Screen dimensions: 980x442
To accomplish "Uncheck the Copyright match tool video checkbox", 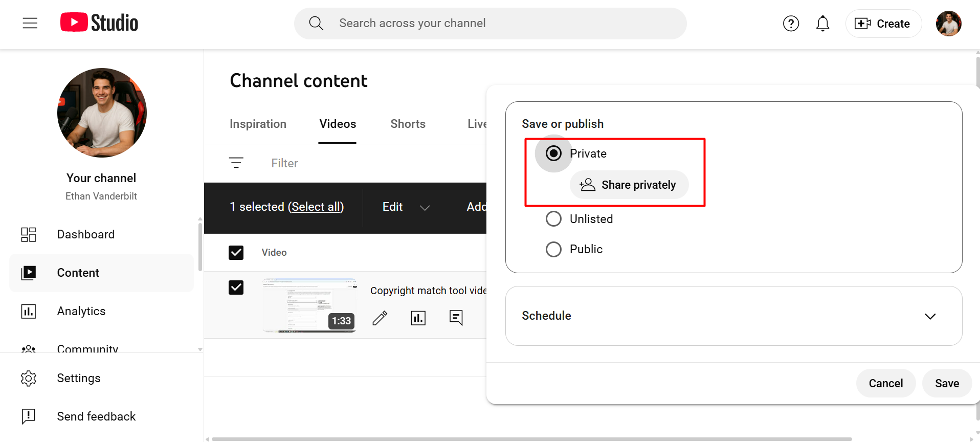I will tap(236, 288).
